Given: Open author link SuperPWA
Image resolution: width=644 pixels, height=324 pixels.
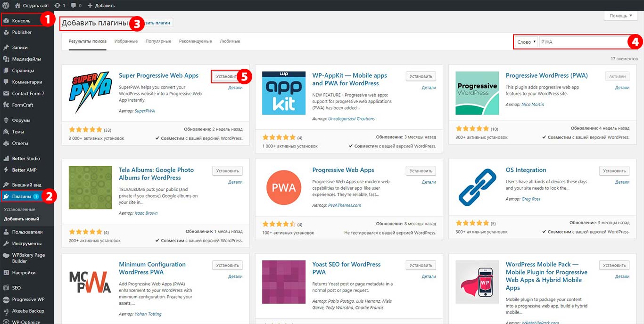Looking at the screenshot, I should 145,111.
